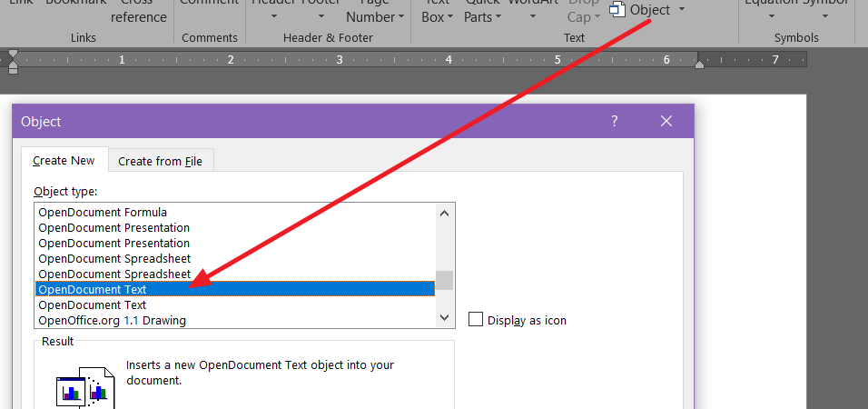Click the help question mark in Object dialog
The image size is (868, 409).
(x=615, y=121)
